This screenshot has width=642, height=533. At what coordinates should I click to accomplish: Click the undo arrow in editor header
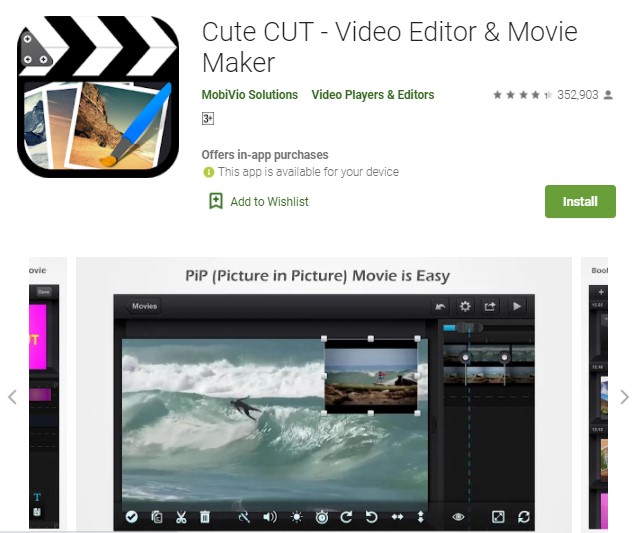pos(440,307)
